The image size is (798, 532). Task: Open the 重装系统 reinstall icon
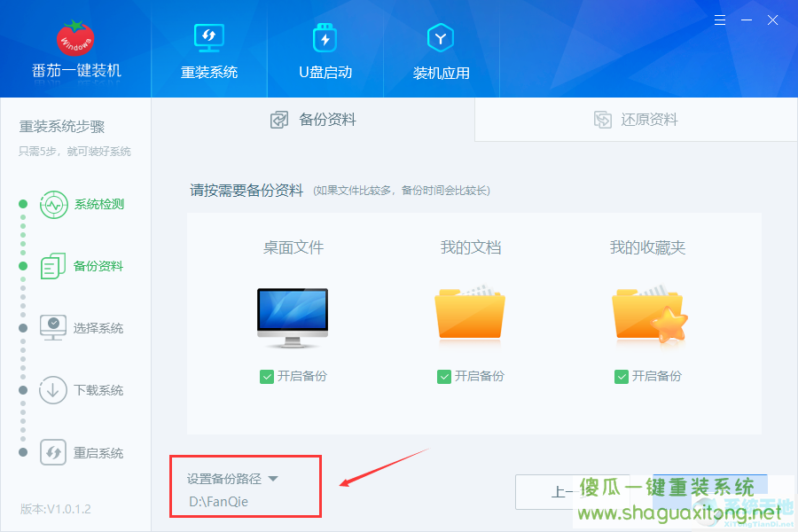coord(209,37)
